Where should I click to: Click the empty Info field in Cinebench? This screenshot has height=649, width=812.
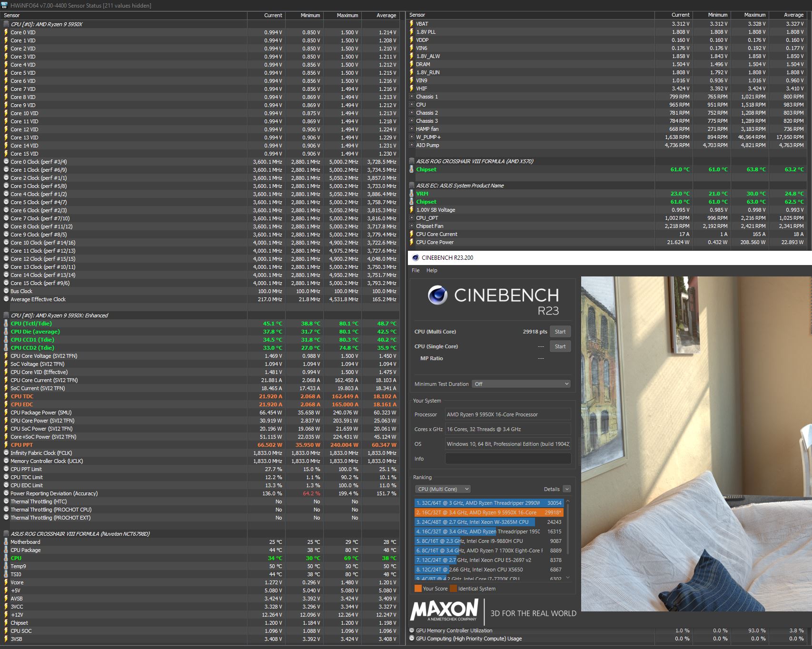[x=508, y=459]
